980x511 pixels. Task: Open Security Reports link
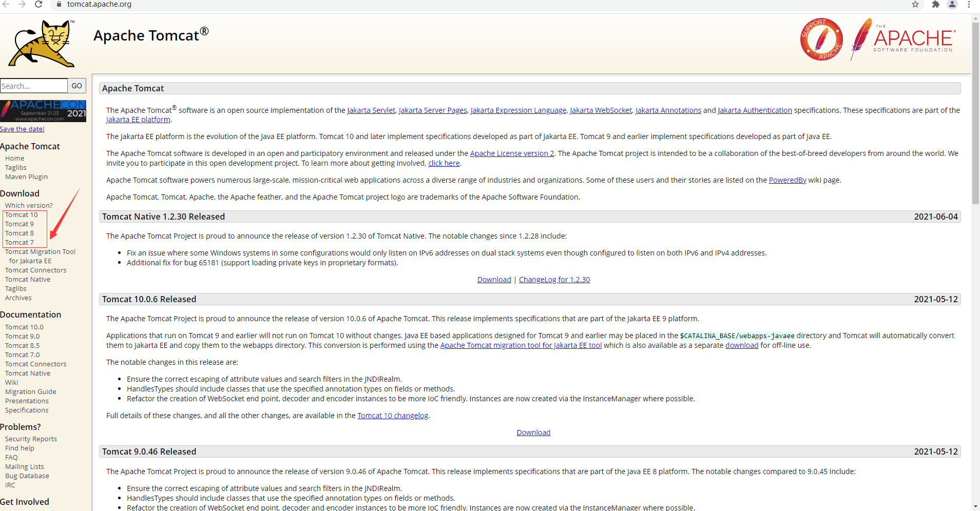coord(31,439)
